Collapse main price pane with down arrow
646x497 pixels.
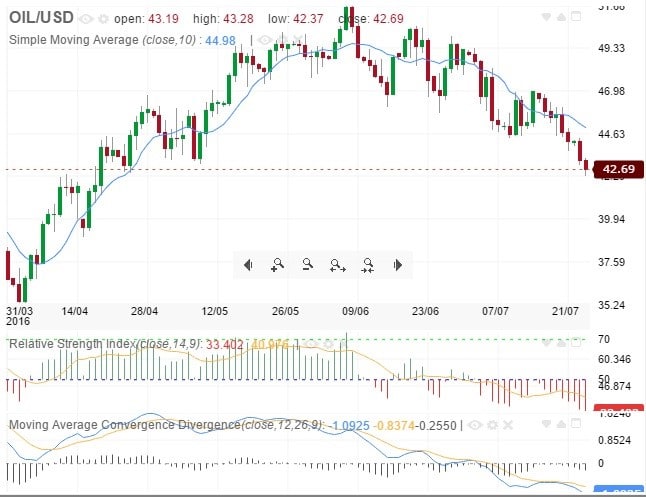coord(545,18)
